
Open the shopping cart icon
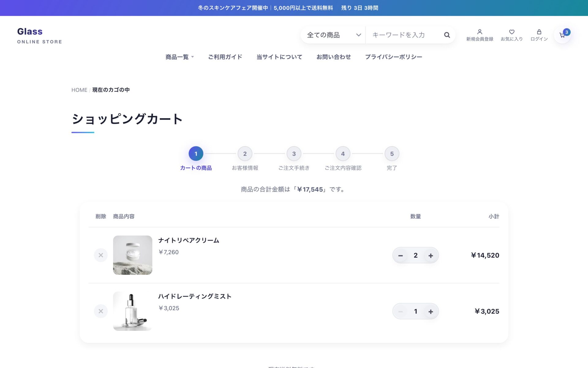click(562, 35)
